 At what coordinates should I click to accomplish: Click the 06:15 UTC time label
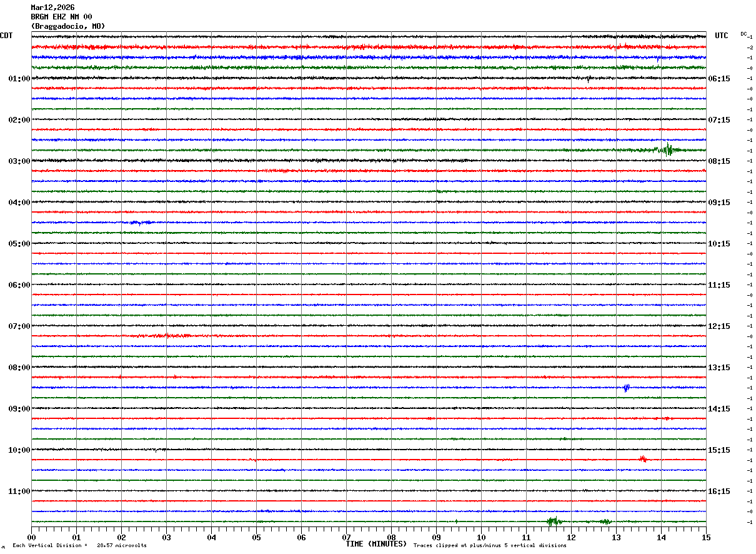click(x=719, y=79)
